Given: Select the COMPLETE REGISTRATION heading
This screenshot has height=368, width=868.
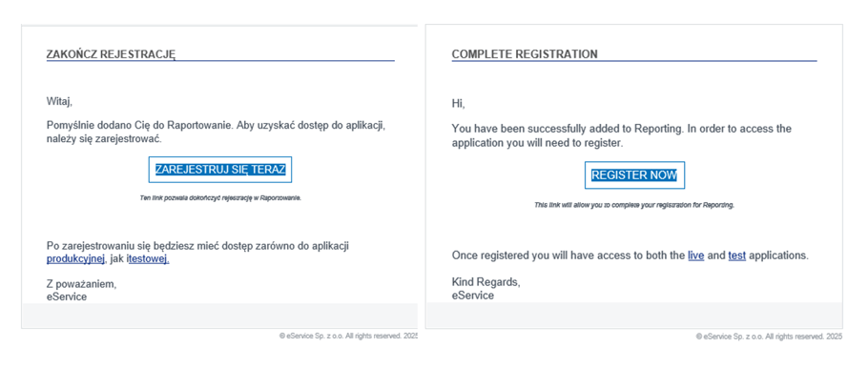Looking at the screenshot, I should (x=525, y=54).
